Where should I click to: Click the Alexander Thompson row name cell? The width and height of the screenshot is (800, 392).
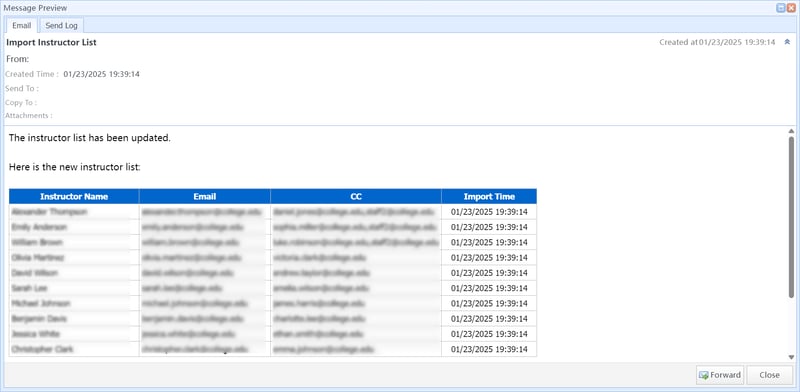74,212
